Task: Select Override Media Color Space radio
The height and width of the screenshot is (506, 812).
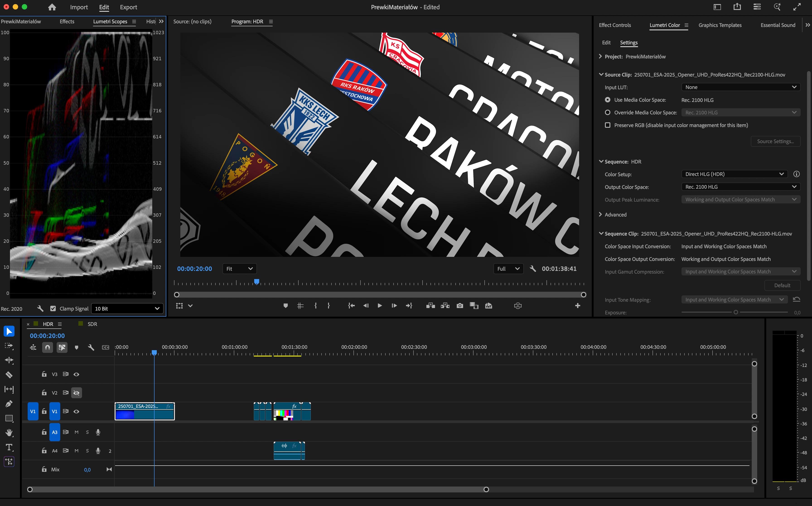Action: pos(607,112)
